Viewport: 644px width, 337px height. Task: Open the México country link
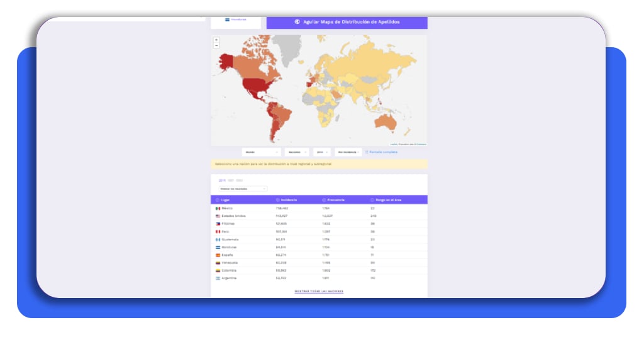[x=227, y=208]
